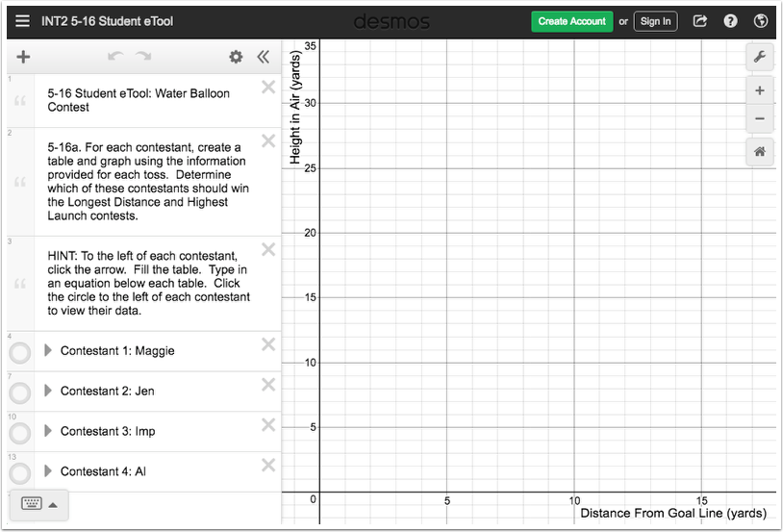Delete the Water Balloon Contest title note
The width and height of the screenshot is (783, 532).
coord(268,87)
